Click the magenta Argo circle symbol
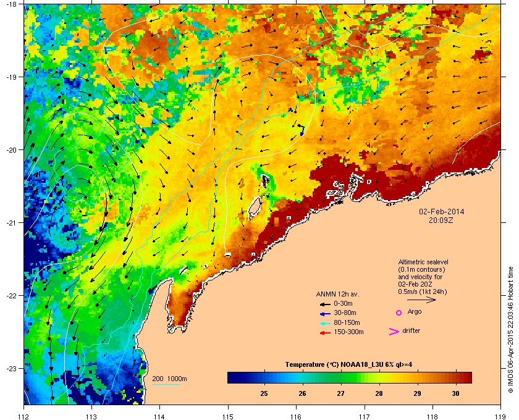This screenshot has width=519, height=420. (399, 313)
